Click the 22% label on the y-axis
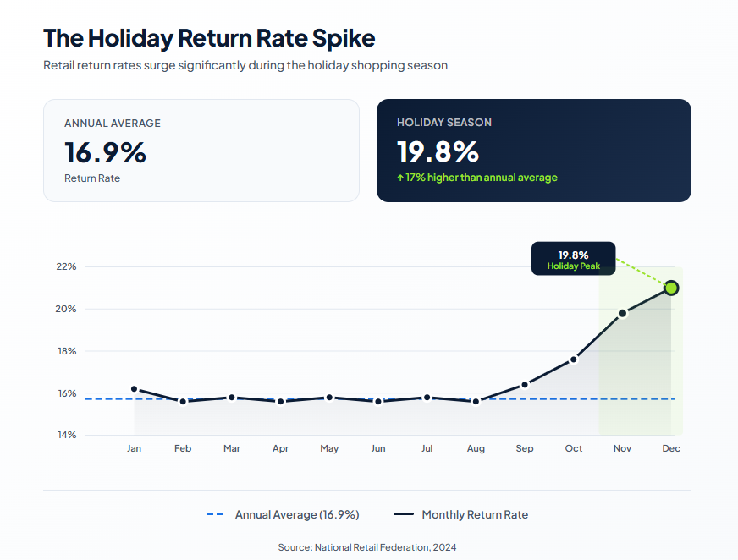The image size is (738, 560). coord(67,266)
